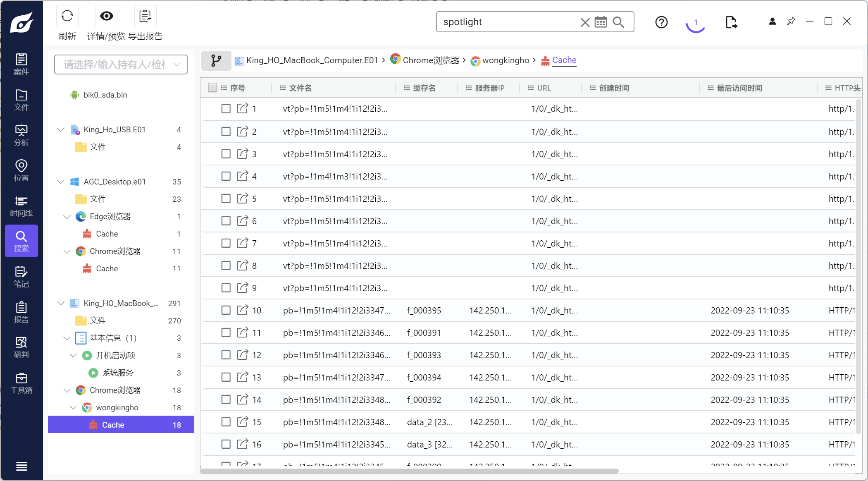The height and width of the screenshot is (481, 868).
Task: Open the calendar date filter icon
Action: point(601,22)
